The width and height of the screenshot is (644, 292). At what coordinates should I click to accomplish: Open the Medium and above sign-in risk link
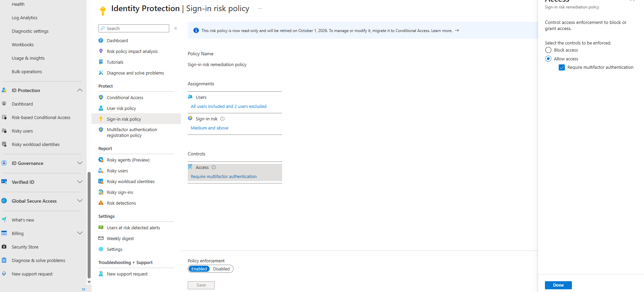pyautogui.click(x=210, y=128)
